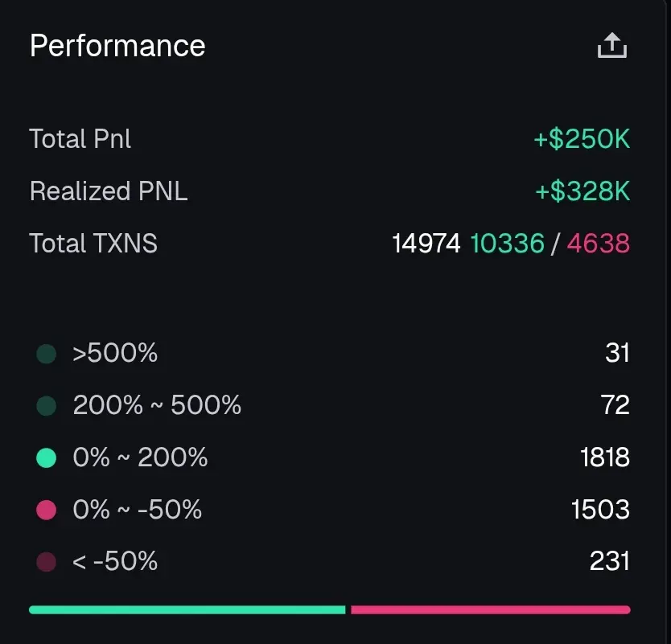Click the bright green 0% ~ 200% dot
Image resolution: width=671 pixels, height=644 pixels.
(47, 458)
